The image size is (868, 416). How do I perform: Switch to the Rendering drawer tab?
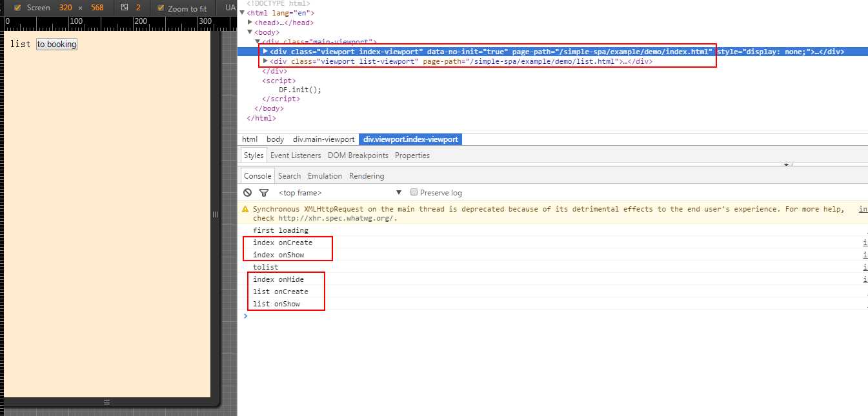(367, 176)
